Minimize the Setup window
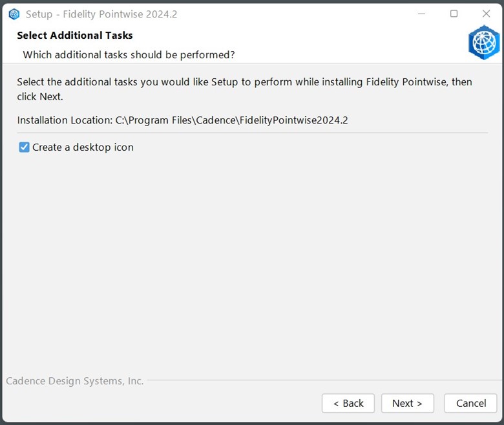The height and width of the screenshot is (425, 504). coord(421,14)
